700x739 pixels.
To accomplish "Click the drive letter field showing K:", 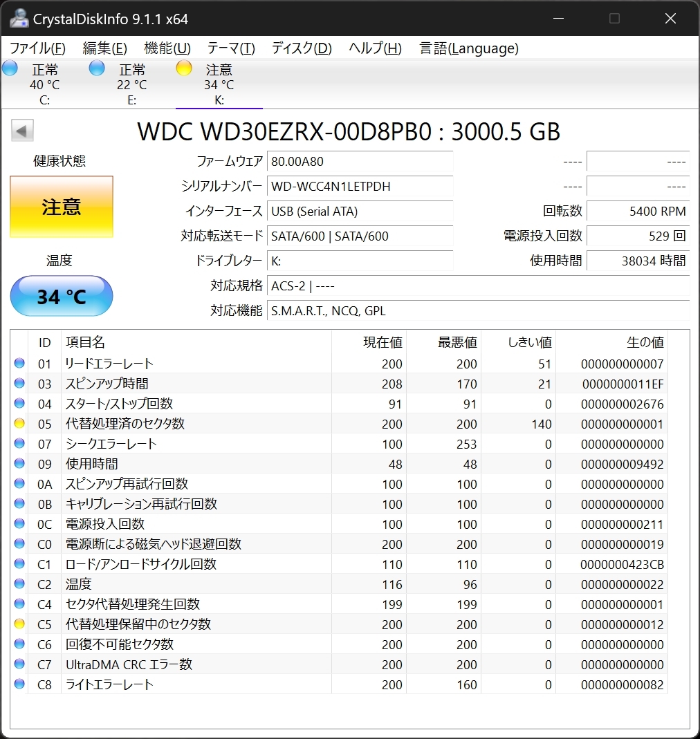I will [x=360, y=261].
